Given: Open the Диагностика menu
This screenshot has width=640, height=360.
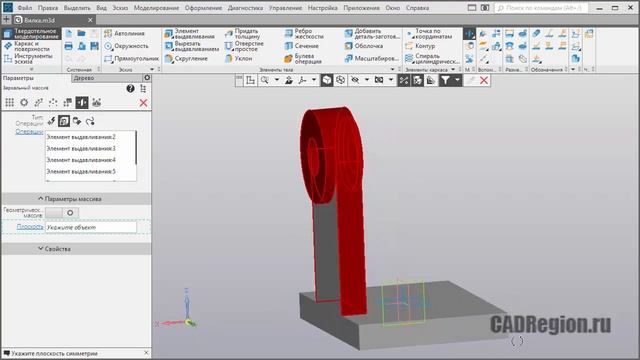Looking at the screenshot, I should (x=245, y=8).
